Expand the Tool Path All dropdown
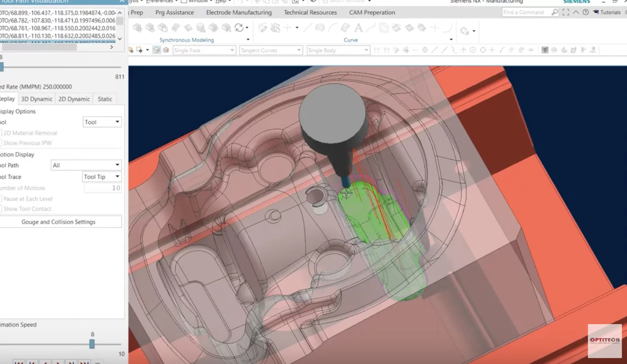The height and width of the screenshot is (364, 627). tap(86, 165)
